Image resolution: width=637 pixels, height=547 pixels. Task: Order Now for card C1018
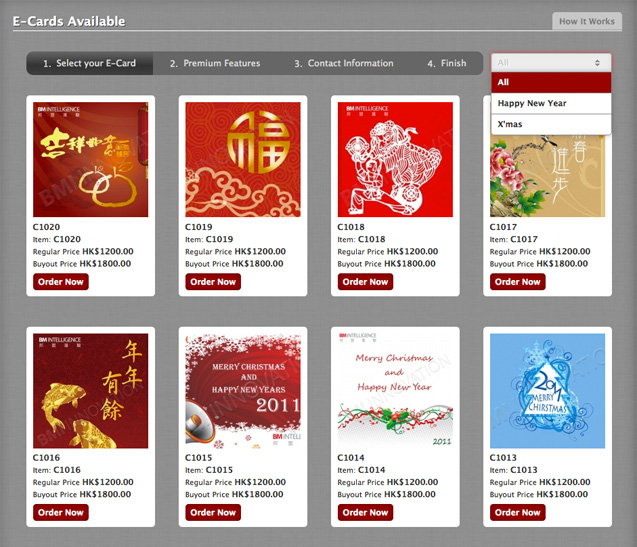pyautogui.click(x=365, y=282)
